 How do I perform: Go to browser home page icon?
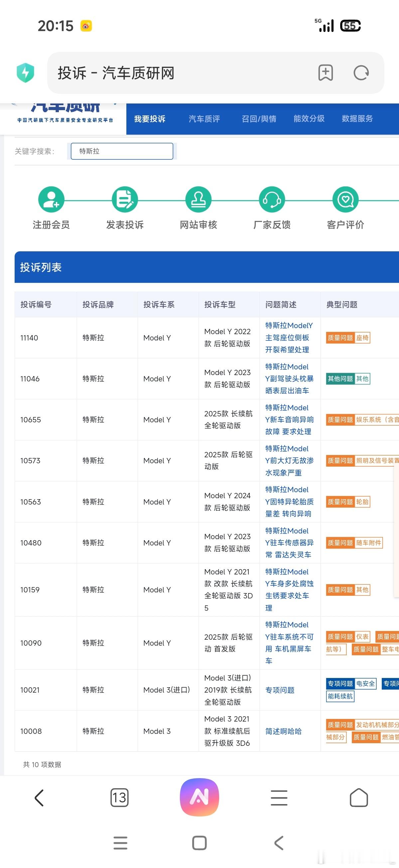pos(359,797)
